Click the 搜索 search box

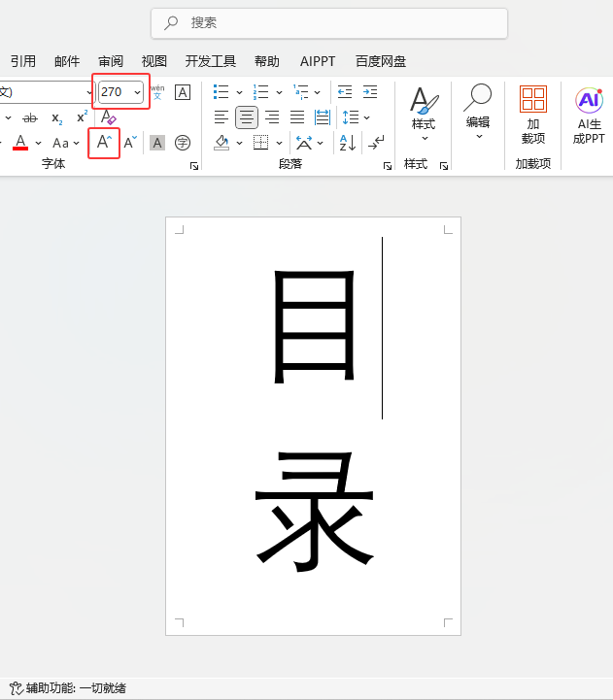point(329,23)
